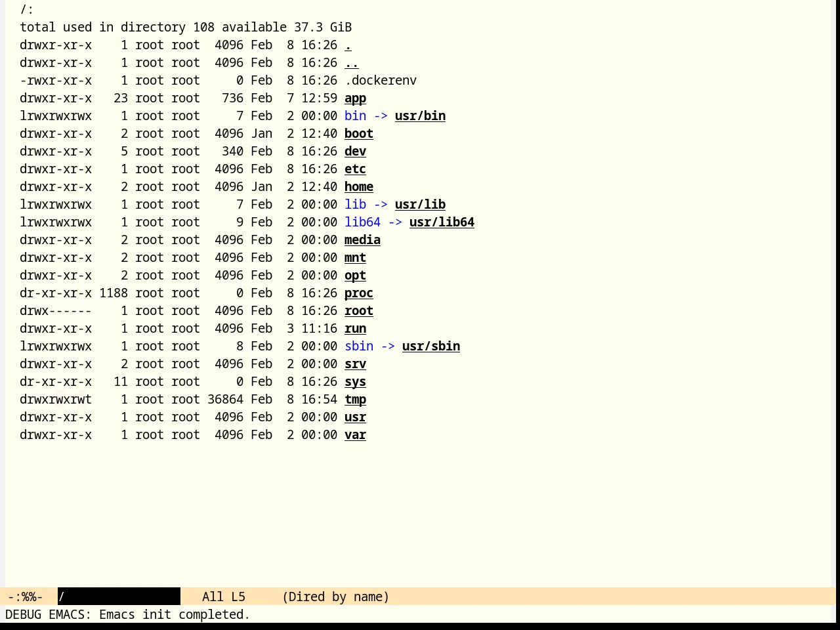Click the '(Dired by name)' mode indicator

335,597
